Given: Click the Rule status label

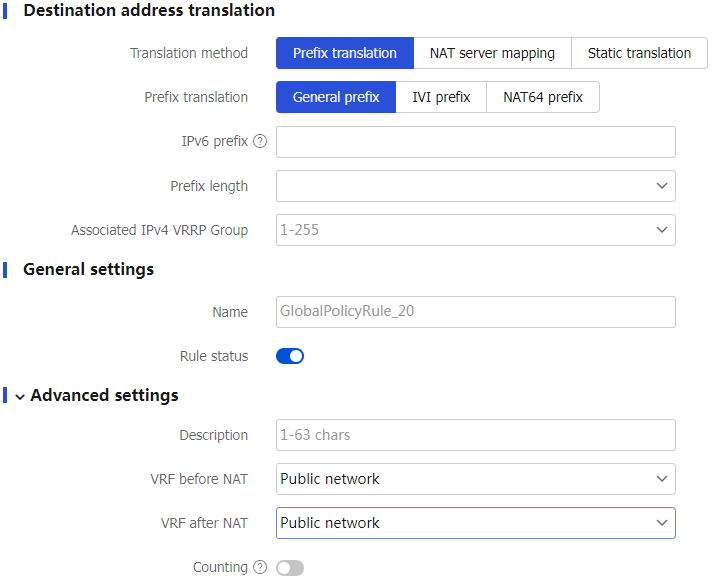Looking at the screenshot, I should 214,356.
